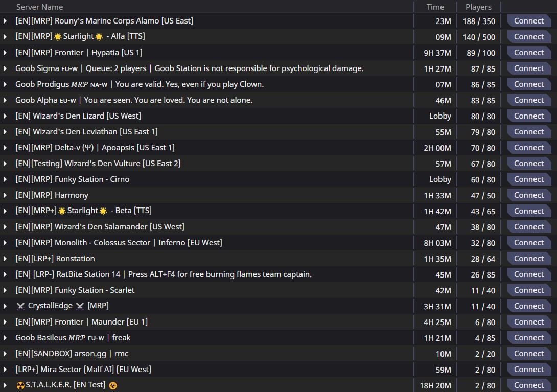Connect to Starlight Alfa [TTS] server
This screenshot has height=392, width=557.
(x=528, y=37)
